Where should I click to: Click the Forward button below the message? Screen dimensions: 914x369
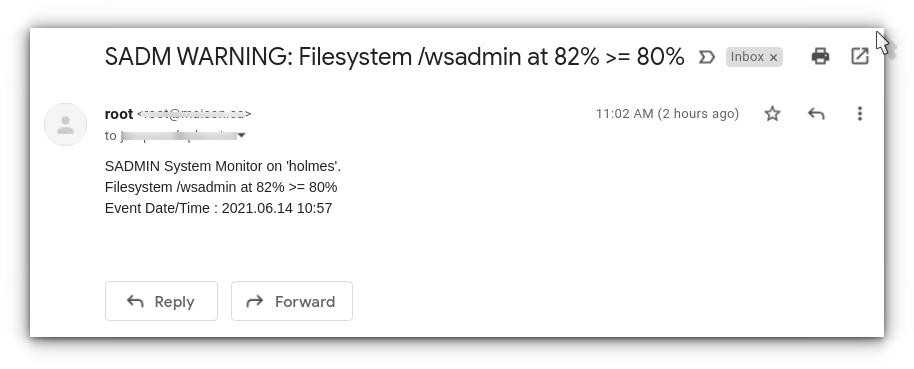(292, 301)
